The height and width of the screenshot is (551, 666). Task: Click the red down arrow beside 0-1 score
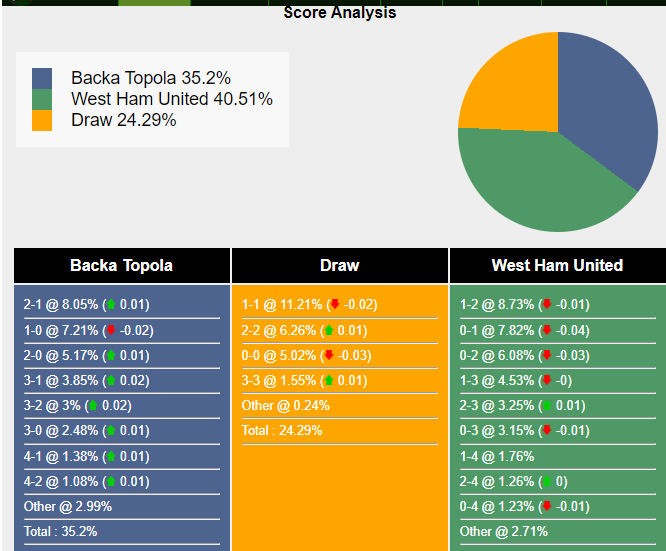click(546, 330)
